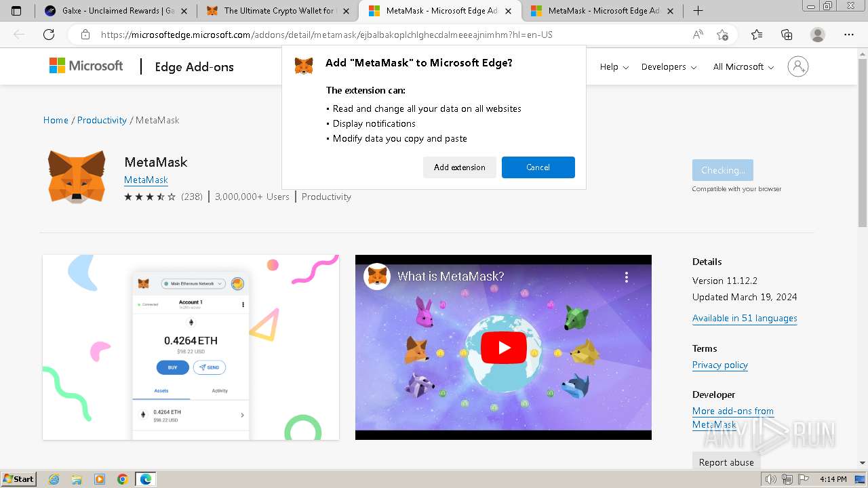Click 'Updated March 19, 2024' text
868x488 pixels.
[x=745, y=297]
